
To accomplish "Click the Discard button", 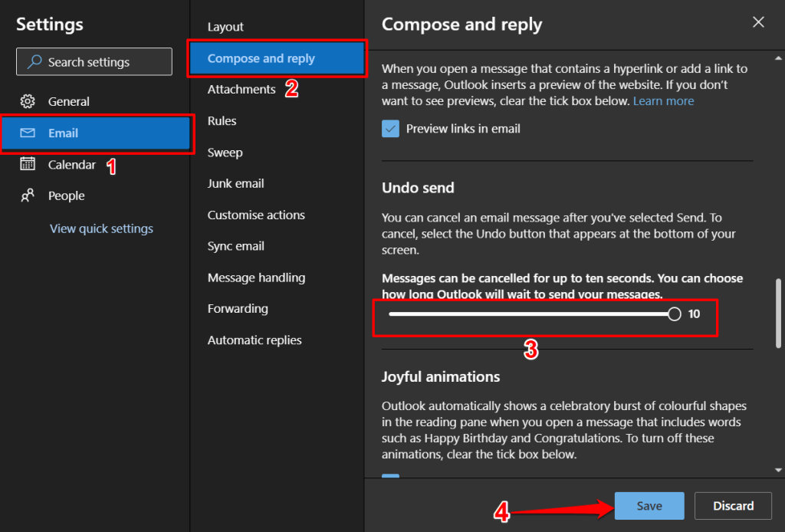I will click(733, 506).
